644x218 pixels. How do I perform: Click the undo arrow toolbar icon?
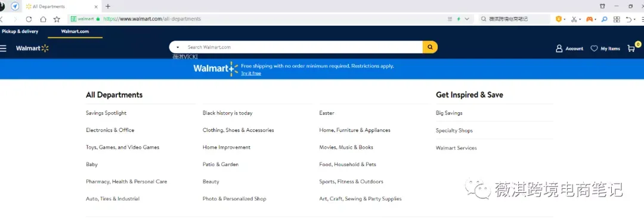click(x=628, y=19)
